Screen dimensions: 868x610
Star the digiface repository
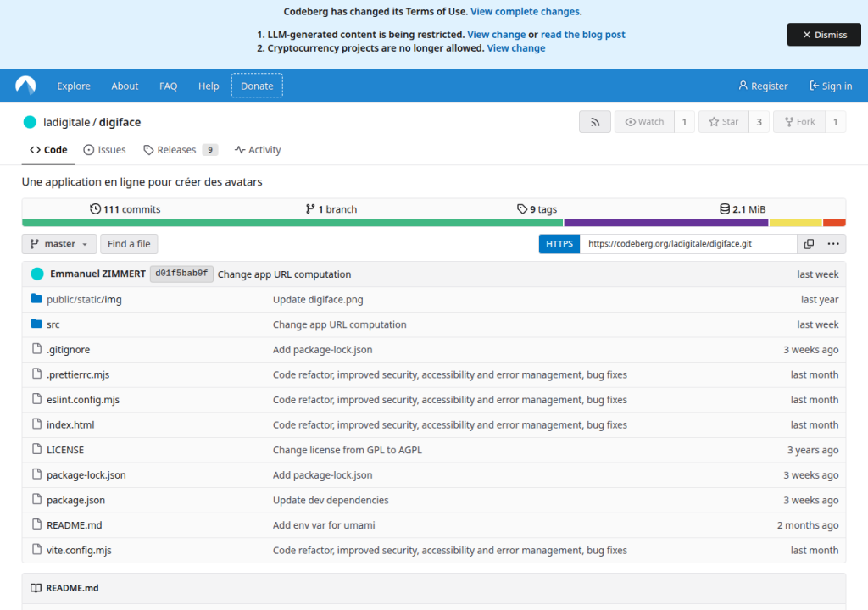pos(724,122)
